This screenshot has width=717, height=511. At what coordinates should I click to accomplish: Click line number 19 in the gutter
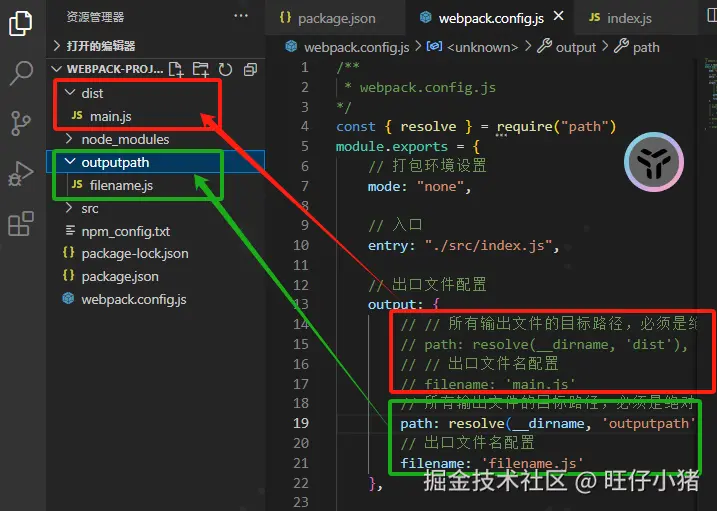301,423
